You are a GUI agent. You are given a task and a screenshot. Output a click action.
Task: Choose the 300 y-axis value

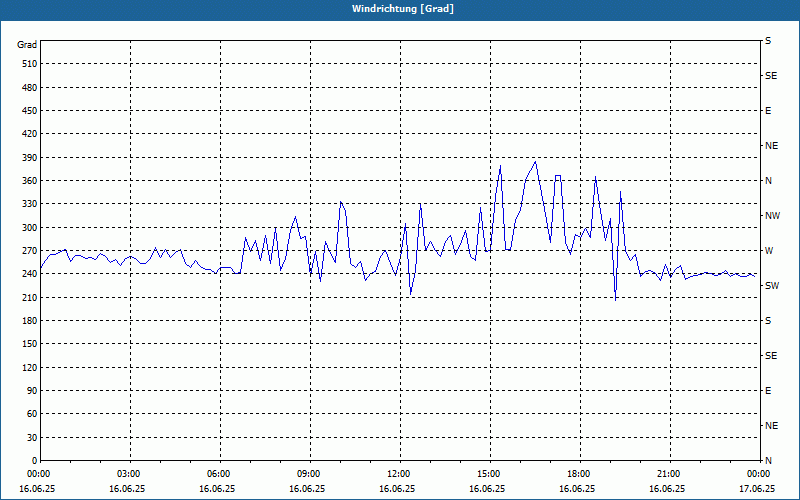coord(29,228)
